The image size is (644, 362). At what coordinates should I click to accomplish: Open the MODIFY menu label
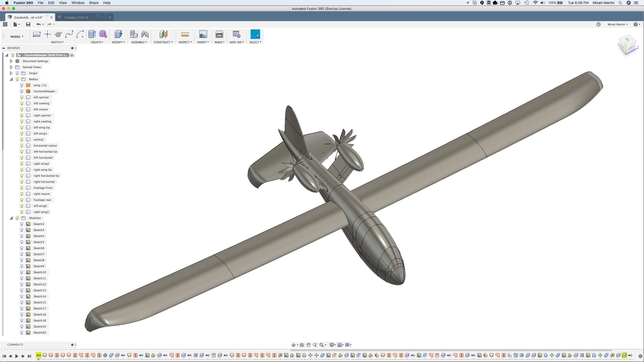(x=118, y=42)
